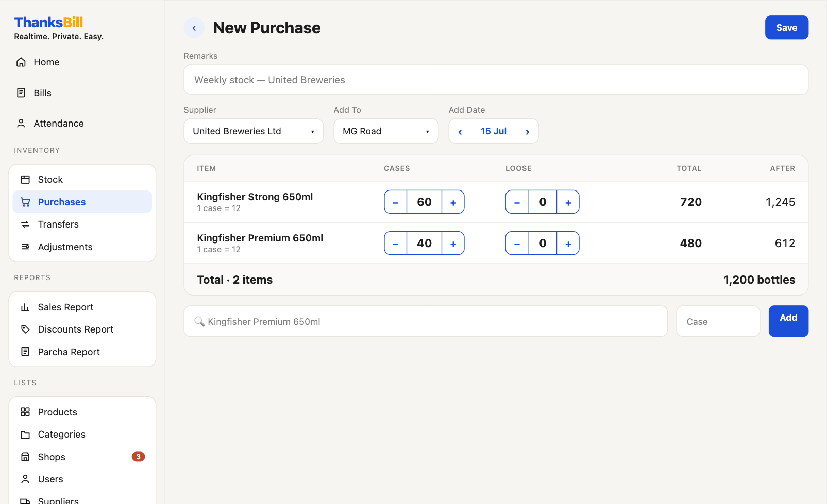Image resolution: width=827 pixels, height=504 pixels.
Task: Open the Home menu item
Action: click(82, 62)
